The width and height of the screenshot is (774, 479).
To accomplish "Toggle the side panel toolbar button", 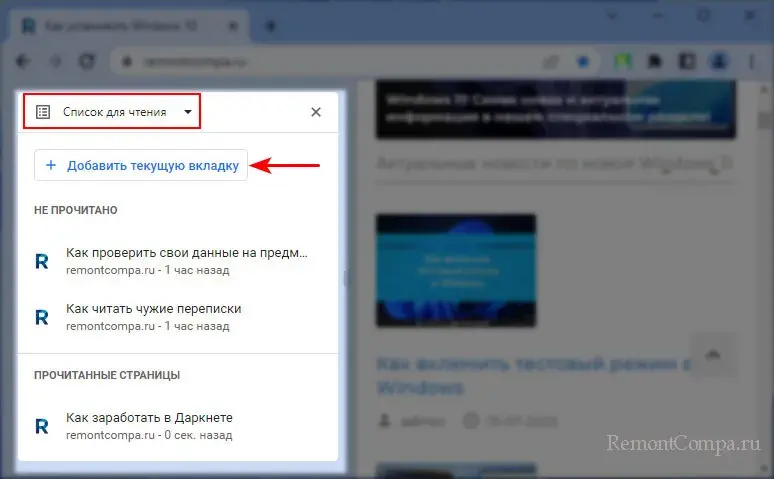I will [x=688, y=60].
